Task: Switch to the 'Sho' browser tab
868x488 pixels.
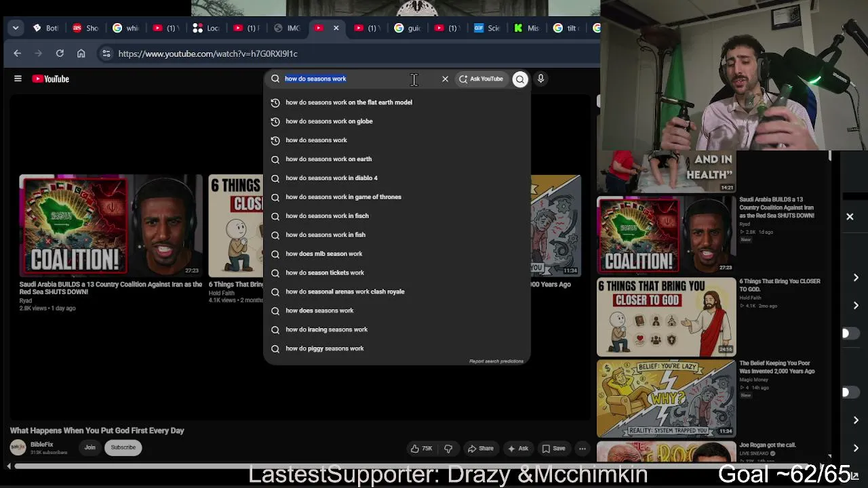Action: click(85, 28)
